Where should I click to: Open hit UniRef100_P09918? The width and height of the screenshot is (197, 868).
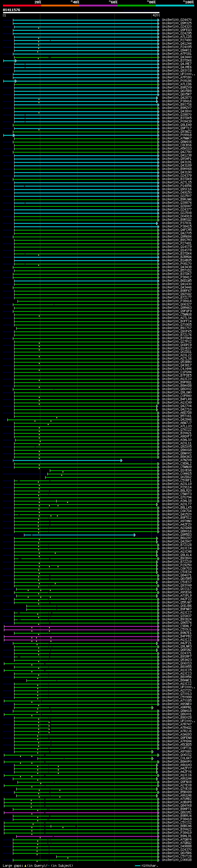coord(177,135)
